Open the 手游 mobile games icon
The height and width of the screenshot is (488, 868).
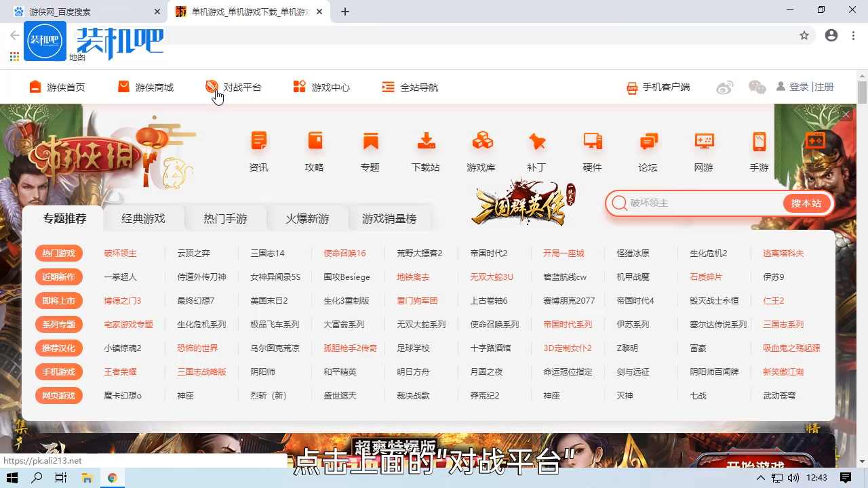coord(759,149)
